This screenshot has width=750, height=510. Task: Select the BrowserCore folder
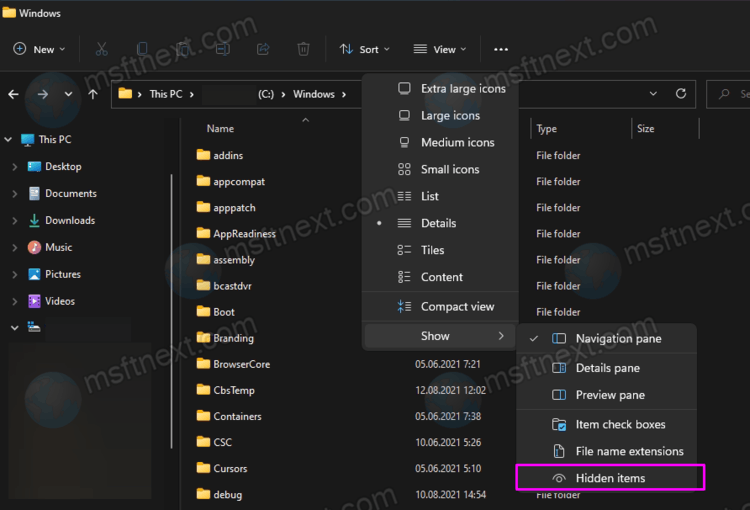tap(233, 364)
